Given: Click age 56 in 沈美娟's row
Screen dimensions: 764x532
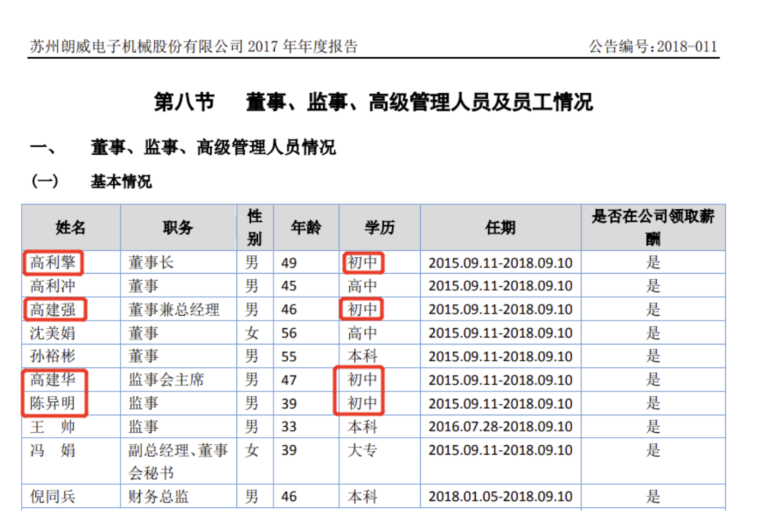Looking at the screenshot, I should 289,334.
